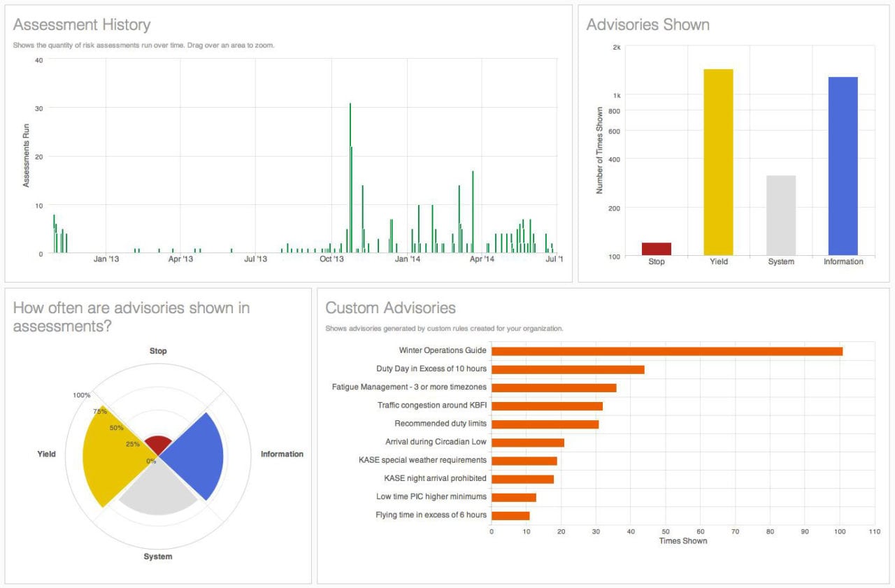Click the 'Fatigue Management - 3 or more timezones' label

coord(409,387)
